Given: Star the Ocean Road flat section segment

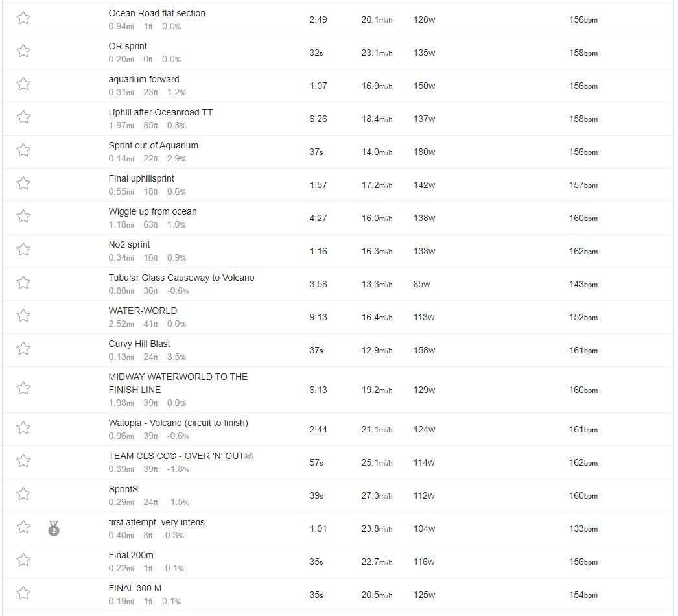Looking at the screenshot, I should click(23, 18).
